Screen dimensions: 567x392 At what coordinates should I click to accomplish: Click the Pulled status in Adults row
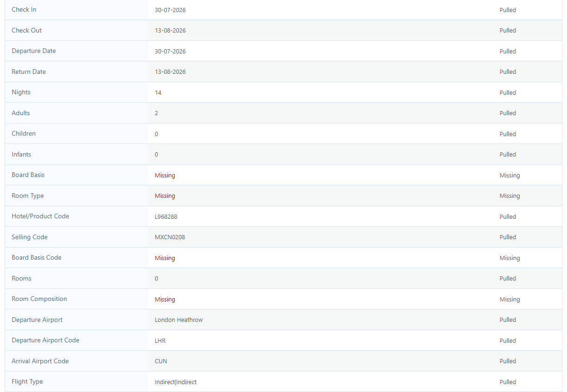click(508, 113)
